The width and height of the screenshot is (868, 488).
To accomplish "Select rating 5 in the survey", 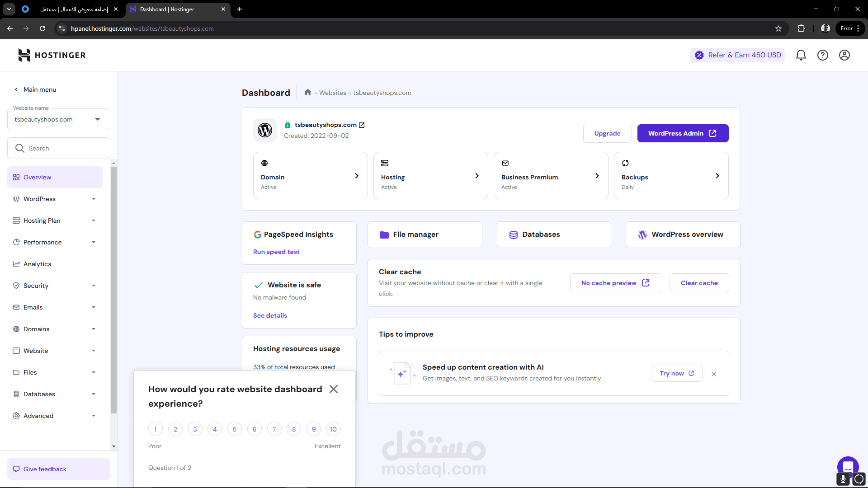I will point(234,429).
